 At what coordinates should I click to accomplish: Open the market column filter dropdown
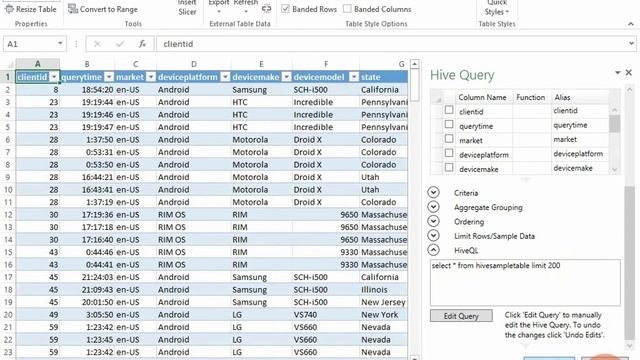click(151, 77)
